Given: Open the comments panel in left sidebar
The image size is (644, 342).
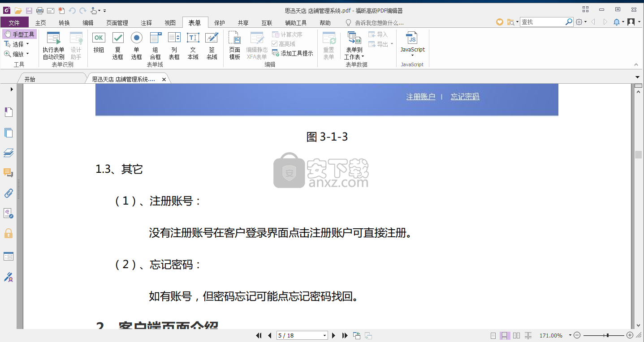Looking at the screenshot, I should click(9, 173).
